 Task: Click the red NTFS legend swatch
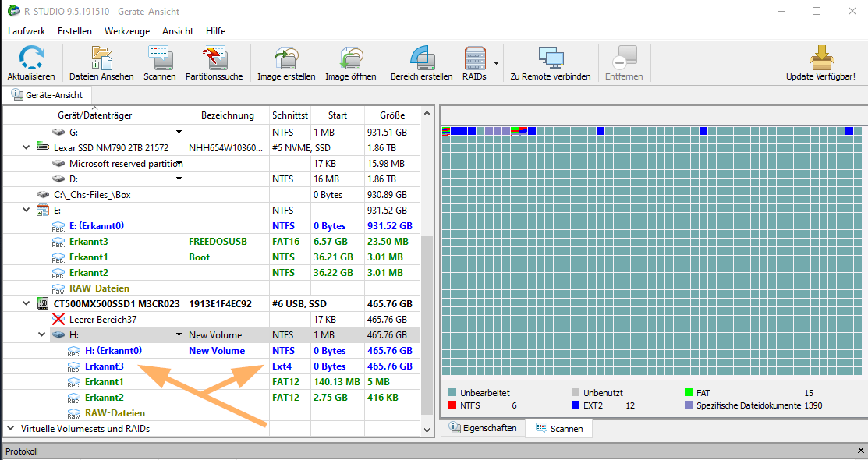tap(452, 405)
